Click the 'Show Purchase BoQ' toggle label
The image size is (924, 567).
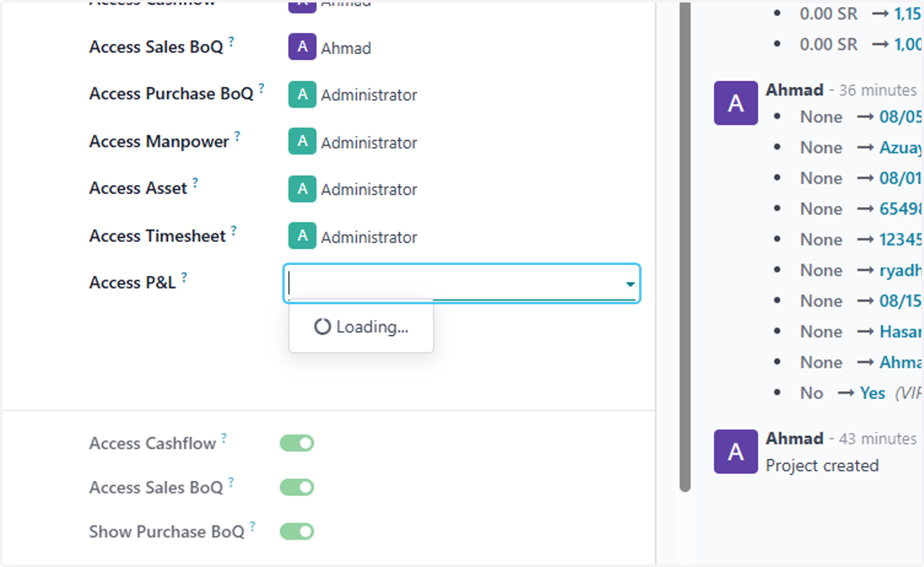pos(166,532)
